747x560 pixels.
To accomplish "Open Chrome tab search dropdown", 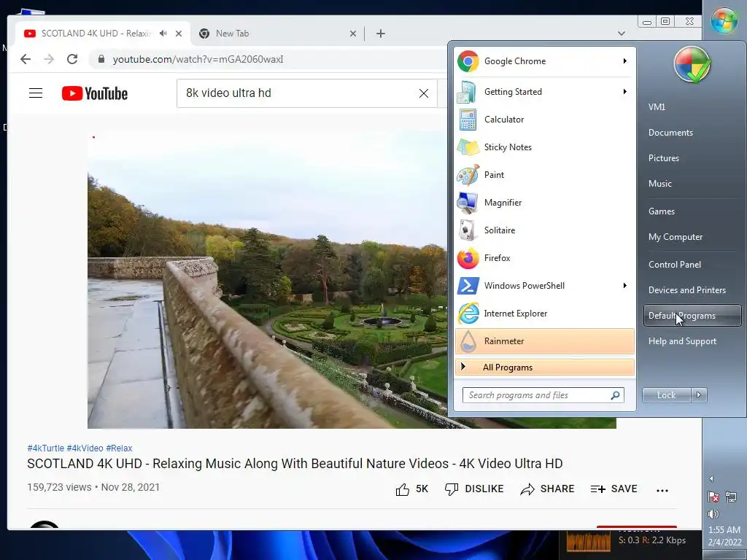I will click(622, 34).
